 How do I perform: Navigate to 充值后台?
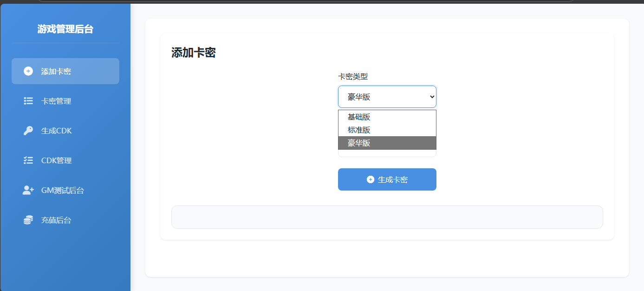[x=57, y=220]
